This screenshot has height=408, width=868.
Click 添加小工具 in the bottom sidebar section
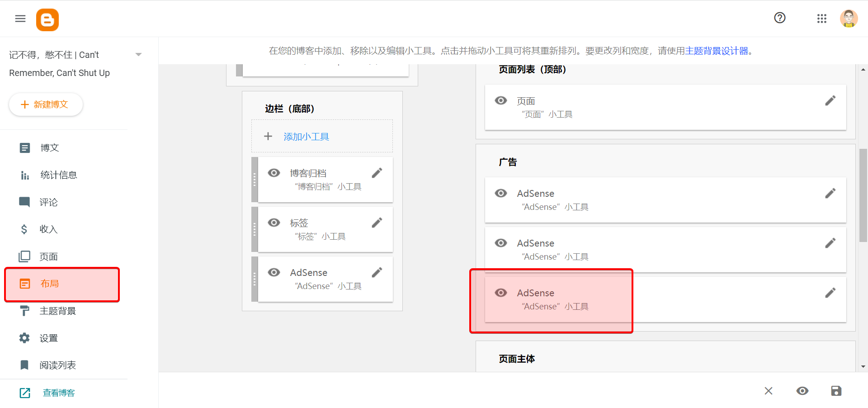pos(306,137)
